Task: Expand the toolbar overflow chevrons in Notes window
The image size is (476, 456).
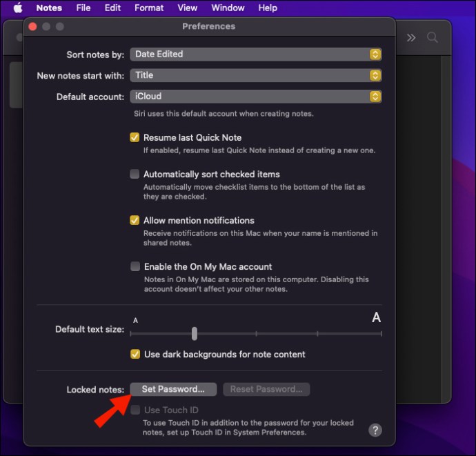Action: click(x=411, y=38)
